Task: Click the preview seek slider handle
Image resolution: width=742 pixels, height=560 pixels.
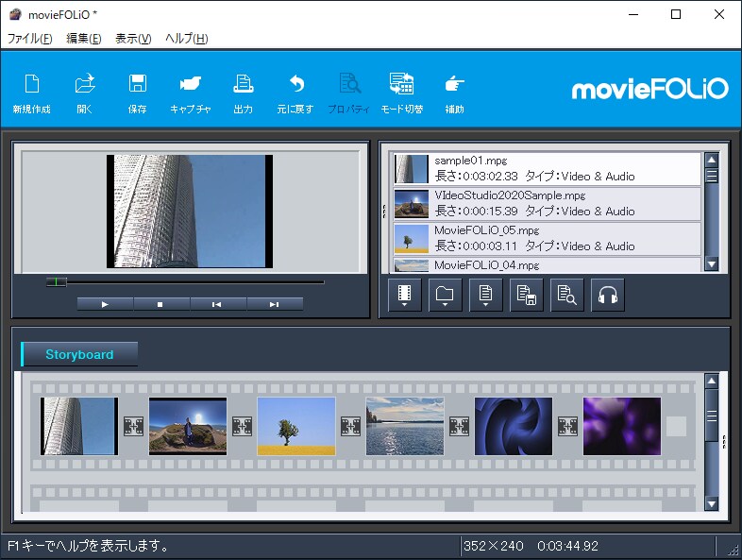Action: tap(57, 282)
